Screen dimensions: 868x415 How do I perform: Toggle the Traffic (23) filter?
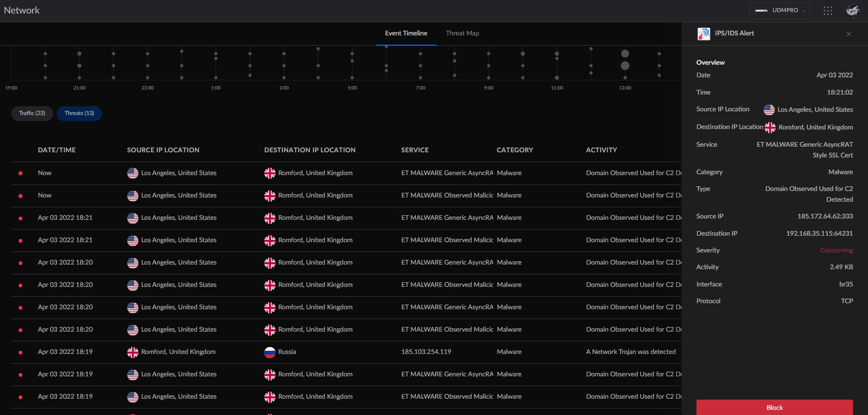(32, 113)
